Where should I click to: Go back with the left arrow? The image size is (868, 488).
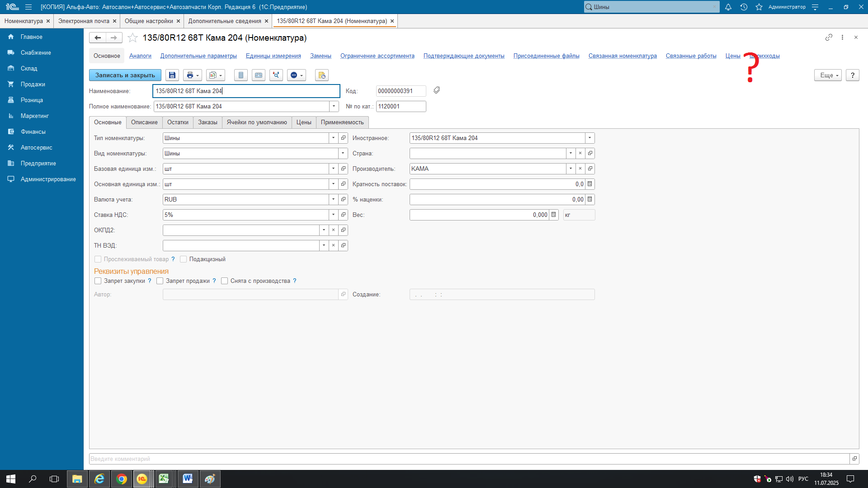(x=98, y=38)
